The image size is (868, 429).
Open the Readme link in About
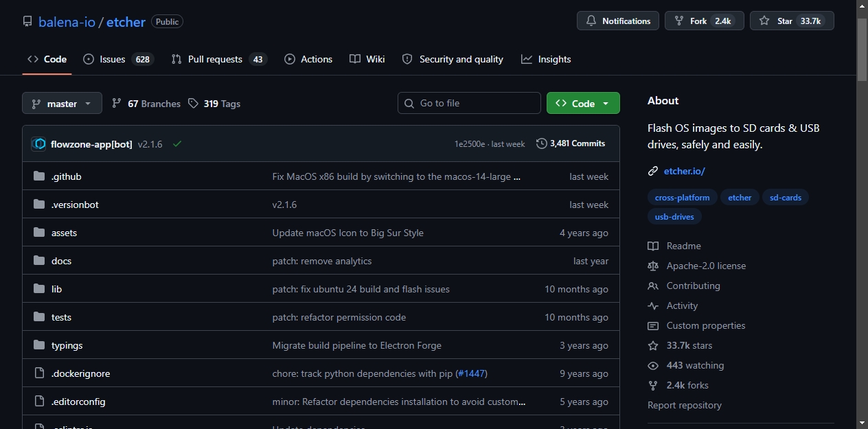tap(674, 246)
